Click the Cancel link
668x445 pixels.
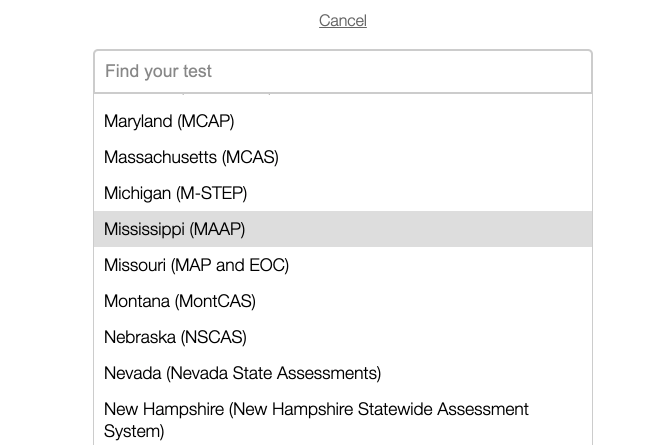click(342, 21)
